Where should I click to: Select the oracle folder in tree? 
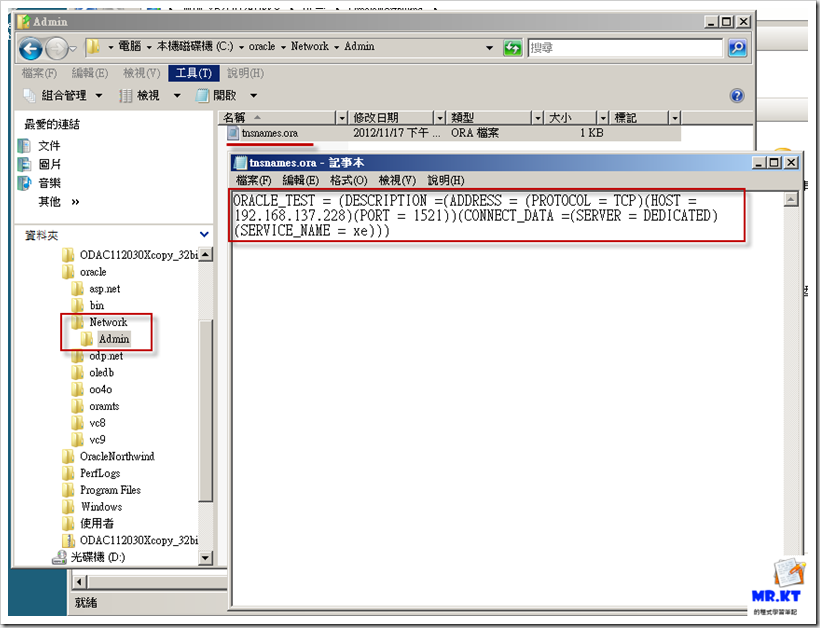93,272
